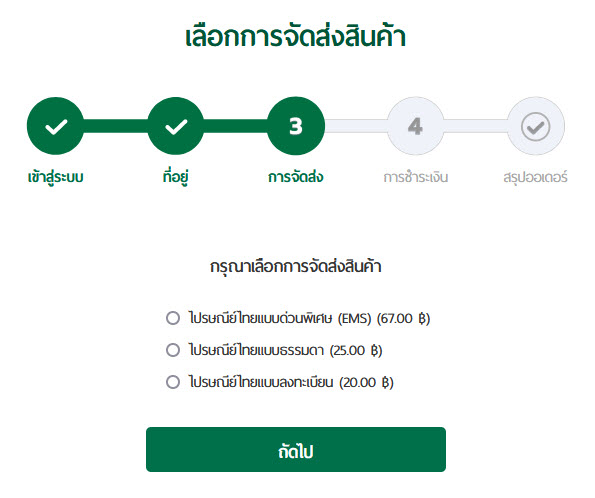Click the การชำระเงิน step label
Viewport: 595px width, 498px height.
pos(416,177)
